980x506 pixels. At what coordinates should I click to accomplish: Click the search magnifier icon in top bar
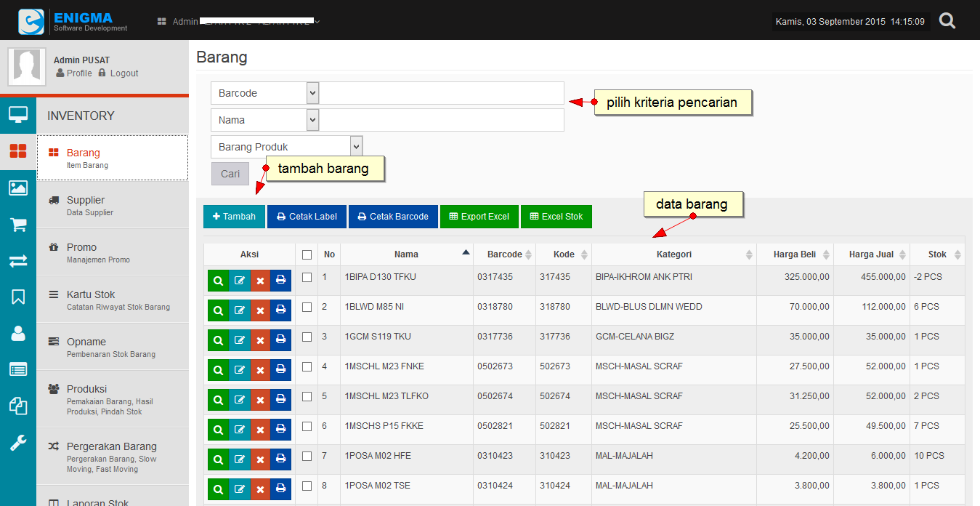click(x=947, y=20)
